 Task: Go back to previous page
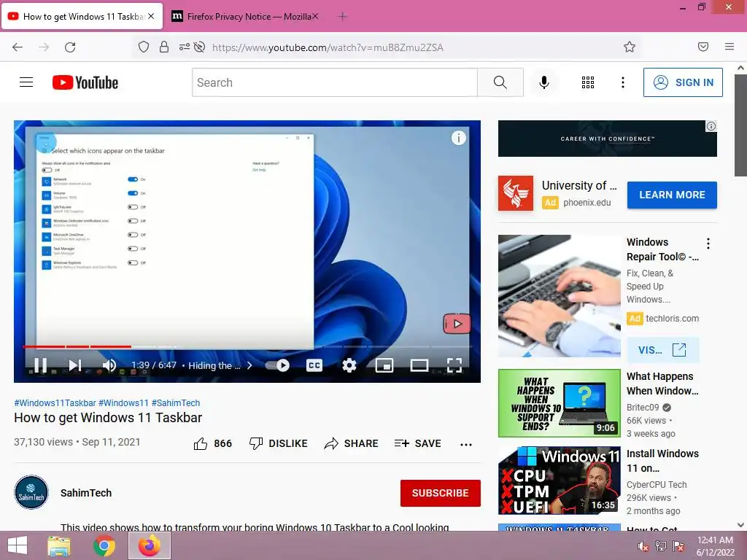18,47
